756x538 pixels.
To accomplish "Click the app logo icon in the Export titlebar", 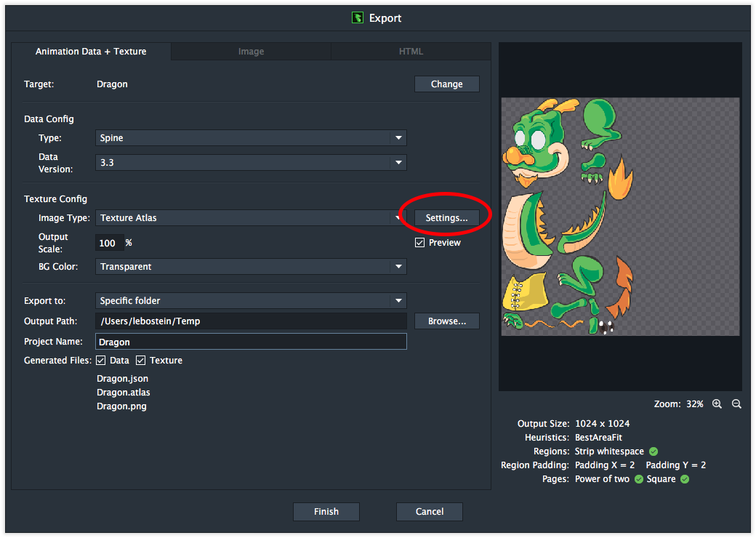I will pyautogui.click(x=357, y=17).
